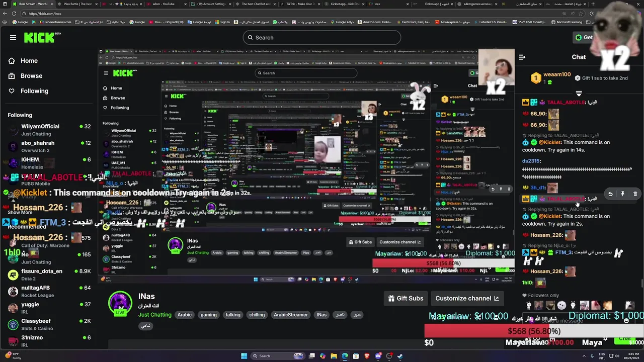Select the chilling stream tag
Image resolution: width=644 pixels, height=362 pixels.
(x=257, y=315)
